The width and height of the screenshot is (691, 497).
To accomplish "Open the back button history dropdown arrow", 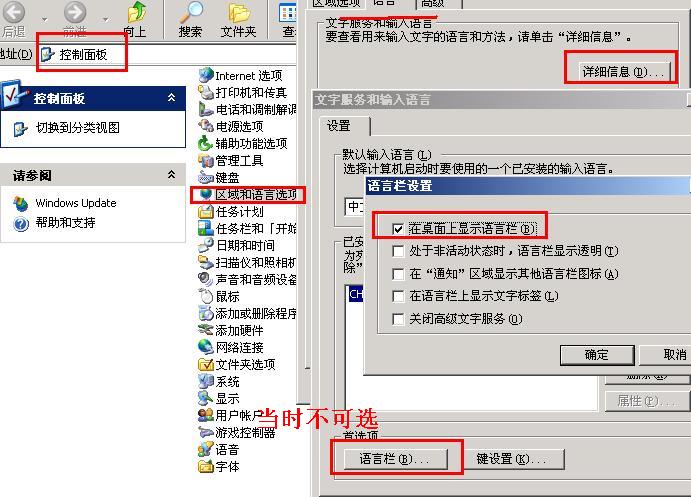I will [44, 19].
